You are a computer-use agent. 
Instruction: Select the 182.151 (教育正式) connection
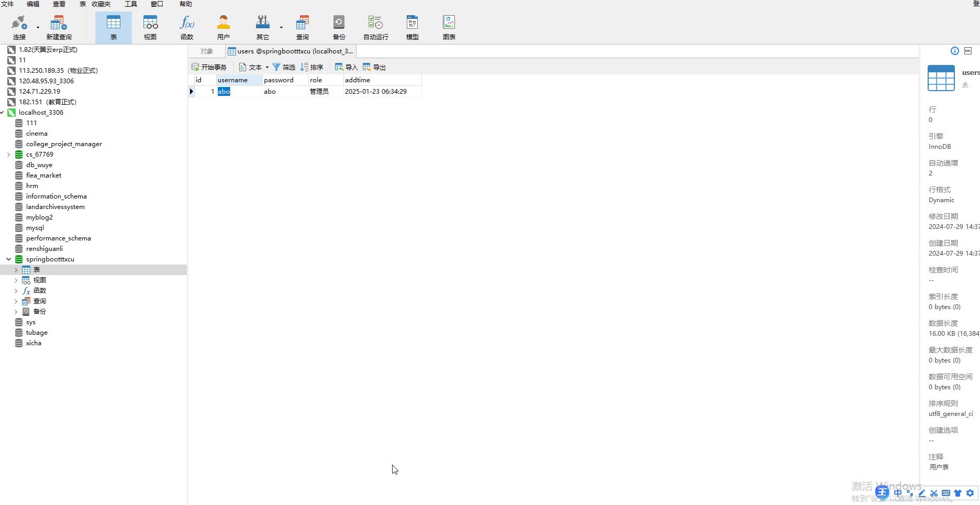(x=48, y=102)
